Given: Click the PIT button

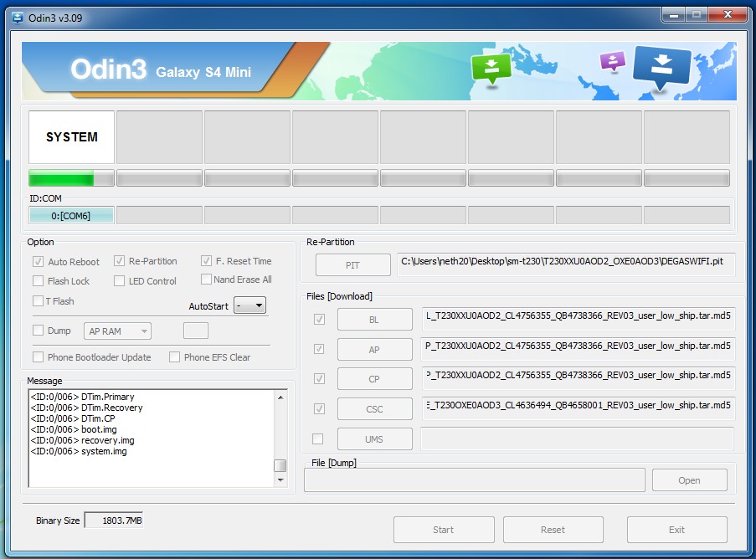Looking at the screenshot, I should 353,265.
